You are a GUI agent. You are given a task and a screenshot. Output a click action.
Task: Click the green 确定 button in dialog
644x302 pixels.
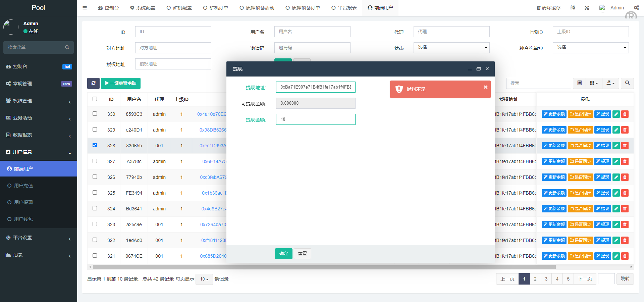[283, 254]
